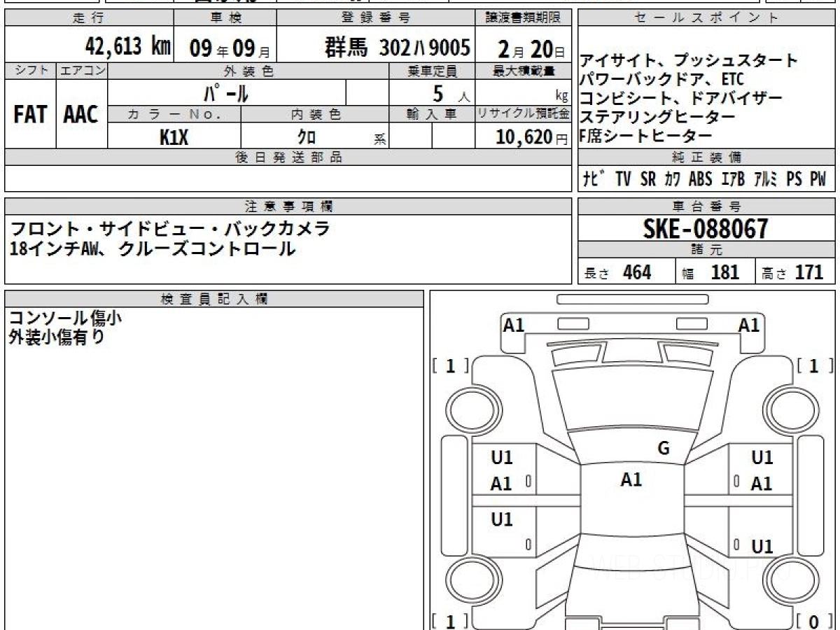
Task: Select the TV item in 純正装備 row
Action: click(x=623, y=179)
